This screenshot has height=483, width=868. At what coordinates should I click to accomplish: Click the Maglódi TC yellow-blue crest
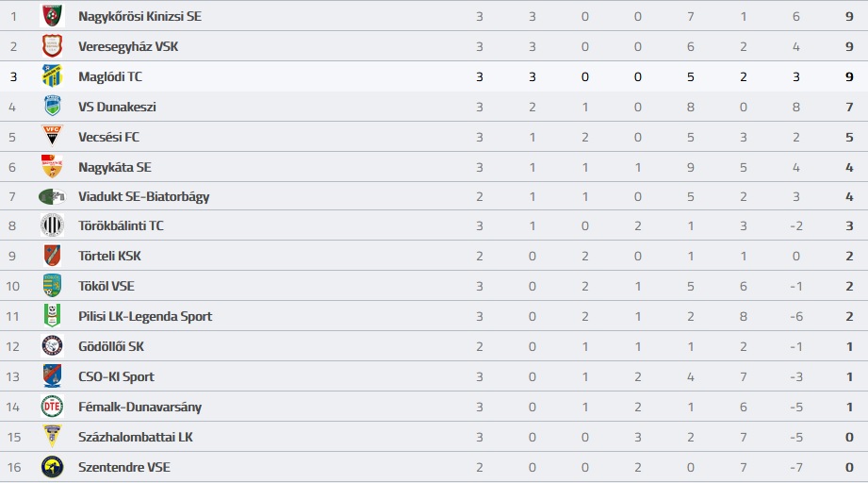52,75
